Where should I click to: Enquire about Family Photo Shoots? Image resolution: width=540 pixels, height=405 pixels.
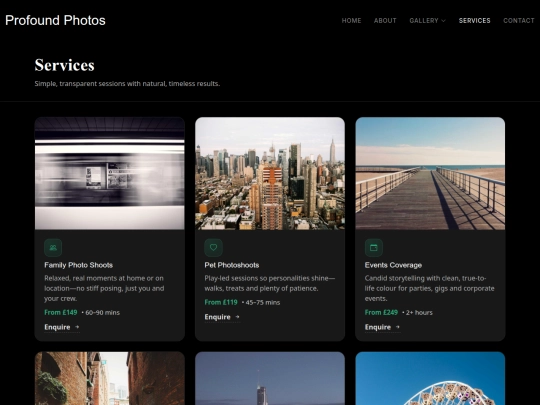tap(62, 327)
